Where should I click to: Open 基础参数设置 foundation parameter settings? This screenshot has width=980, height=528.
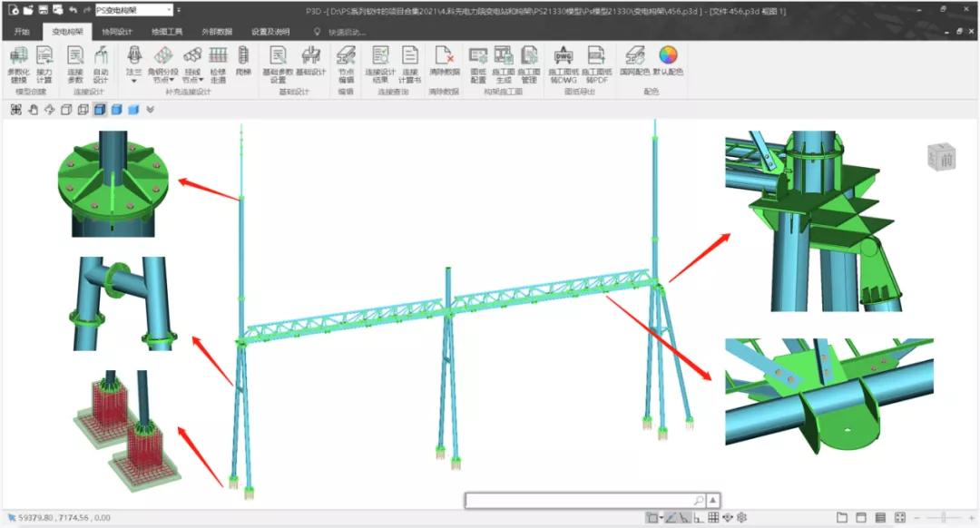278,63
